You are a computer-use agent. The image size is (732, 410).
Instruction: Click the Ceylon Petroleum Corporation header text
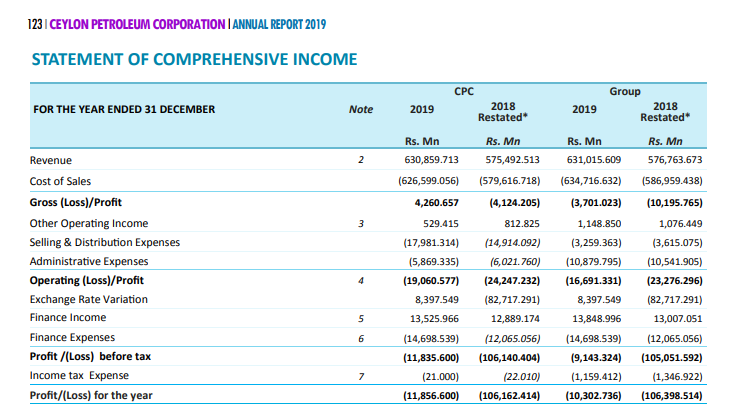tap(137, 24)
